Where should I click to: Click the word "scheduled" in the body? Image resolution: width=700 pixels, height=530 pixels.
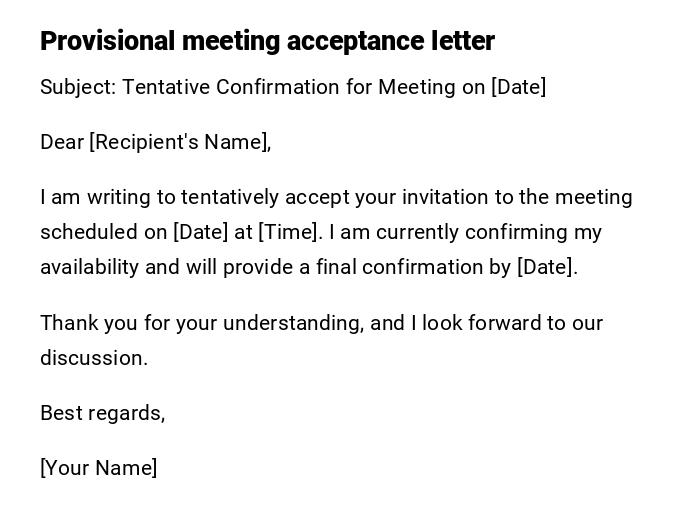point(89,232)
